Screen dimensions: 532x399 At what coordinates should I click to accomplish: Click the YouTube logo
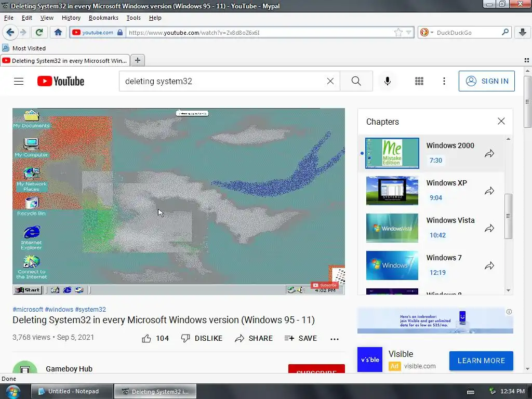tap(61, 81)
